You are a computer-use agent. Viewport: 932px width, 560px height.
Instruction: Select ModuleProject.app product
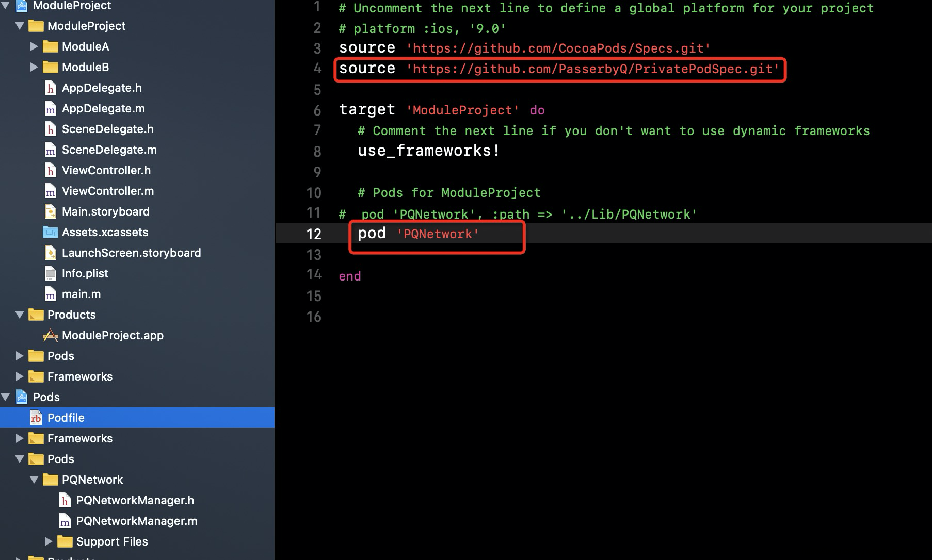[113, 335]
